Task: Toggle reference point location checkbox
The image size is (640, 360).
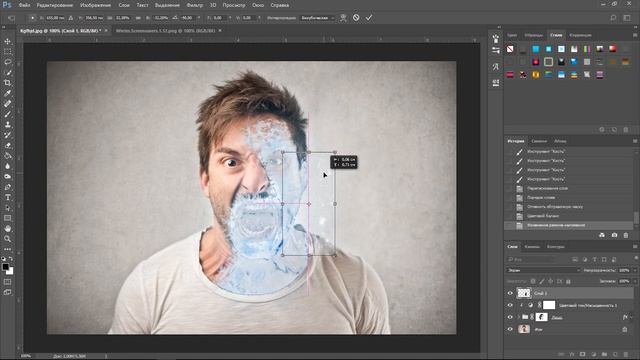Action: coord(33,18)
